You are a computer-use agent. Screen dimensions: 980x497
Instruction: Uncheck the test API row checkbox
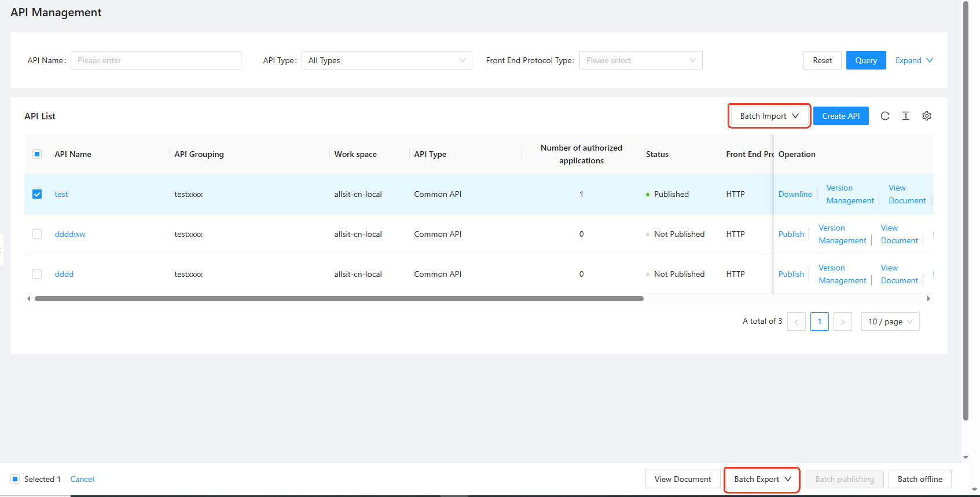click(37, 194)
